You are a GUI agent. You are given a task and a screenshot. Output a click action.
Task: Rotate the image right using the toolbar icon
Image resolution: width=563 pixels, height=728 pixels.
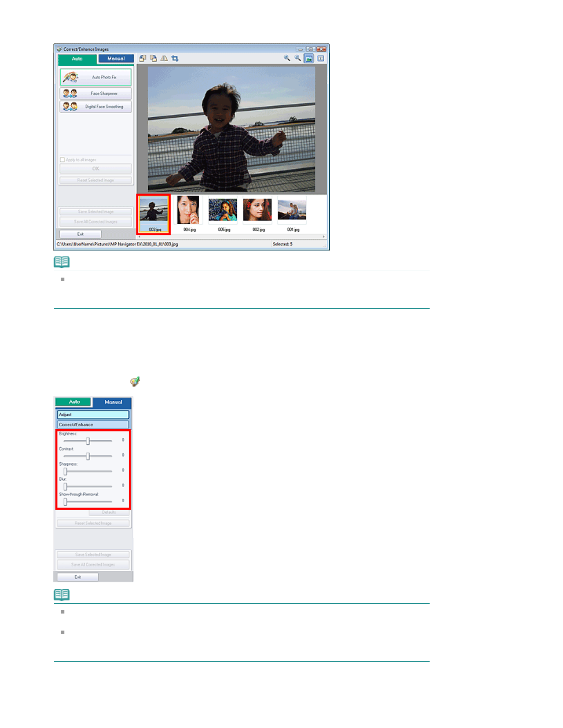[153, 58]
